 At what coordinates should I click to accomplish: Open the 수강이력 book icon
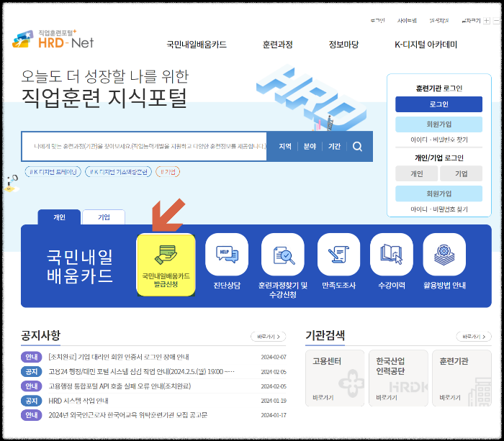point(392,255)
